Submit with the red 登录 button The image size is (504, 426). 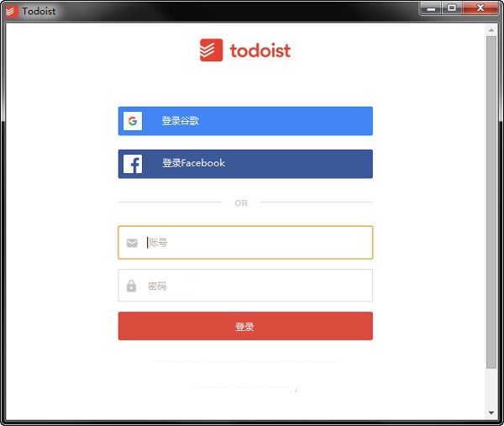(x=245, y=326)
